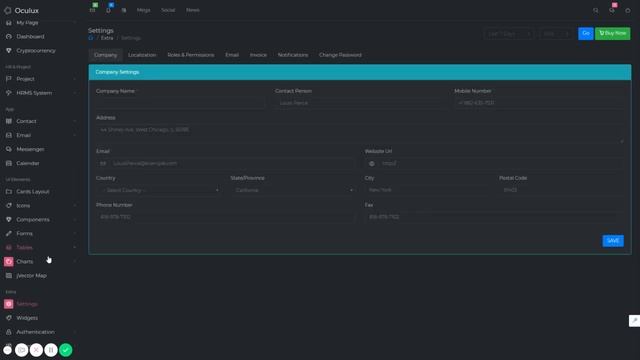The image size is (640, 360).
Task: Open the Select Country dropdown
Action: coord(159,190)
